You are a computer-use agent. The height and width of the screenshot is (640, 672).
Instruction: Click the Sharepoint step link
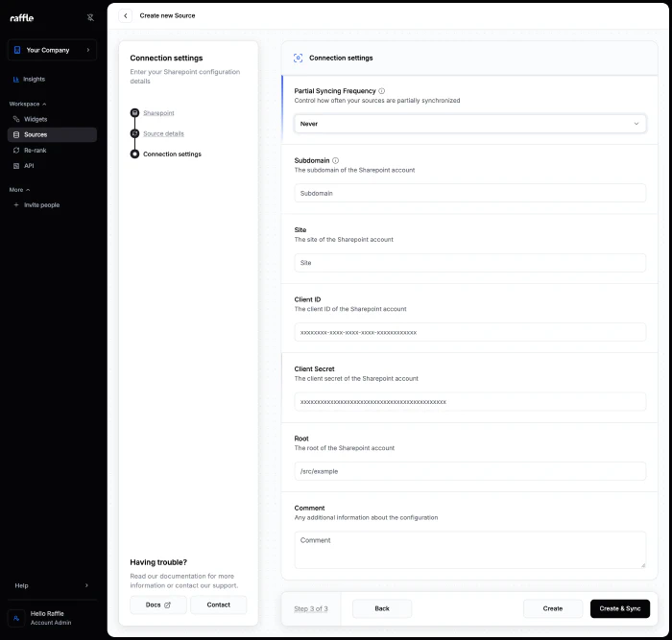[x=158, y=113]
